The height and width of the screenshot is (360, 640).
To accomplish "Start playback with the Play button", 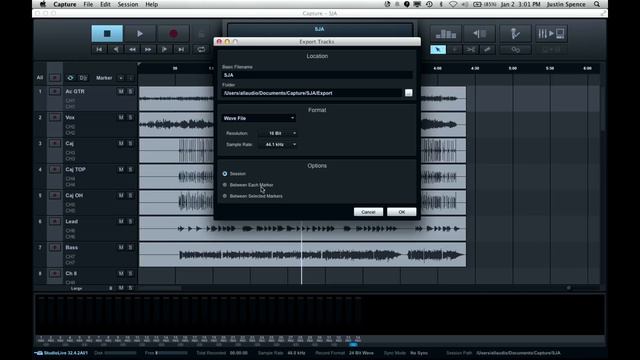I will pos(140,33).
